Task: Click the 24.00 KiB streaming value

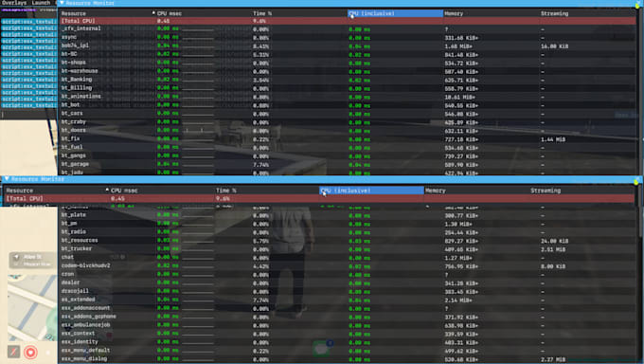Action: tap(554, 241)
